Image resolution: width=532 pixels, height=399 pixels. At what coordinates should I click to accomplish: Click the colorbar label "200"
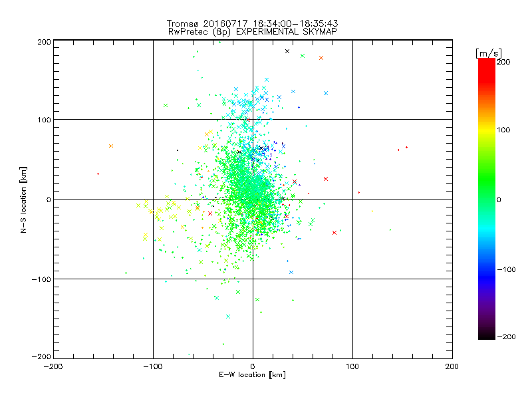click(504, 62)
